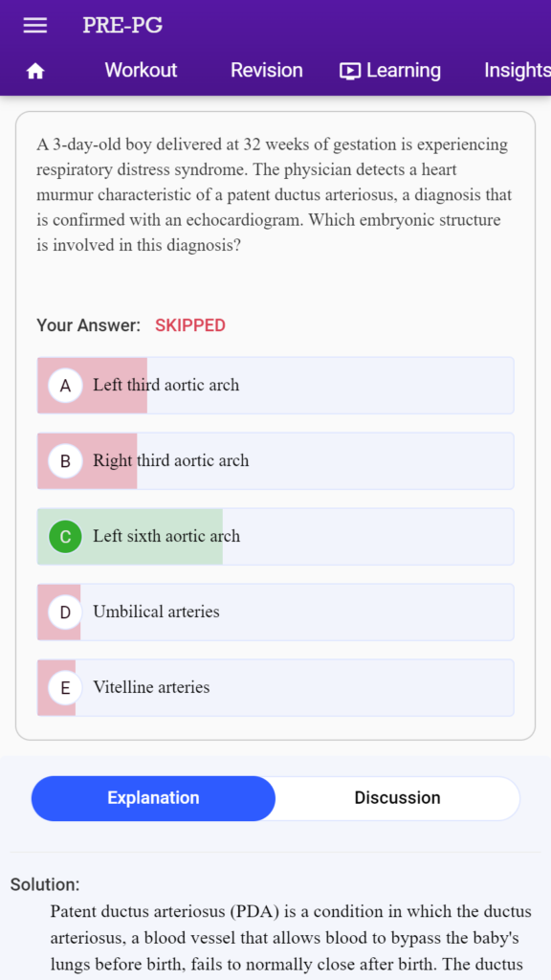Viewport: 551px width, 980px height.
Task: Open the hamburger menu
Action: pyautogui.click(x=35, y=25)
